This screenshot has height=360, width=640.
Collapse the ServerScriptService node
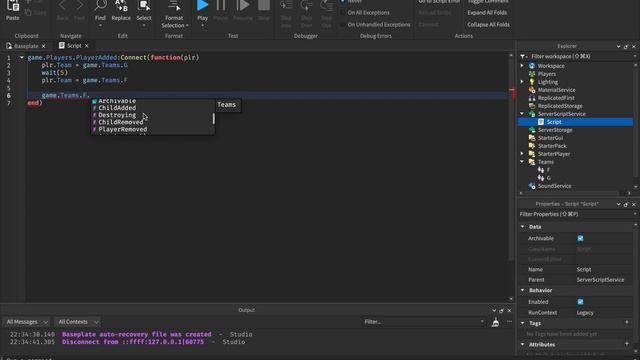coord(522,114)
